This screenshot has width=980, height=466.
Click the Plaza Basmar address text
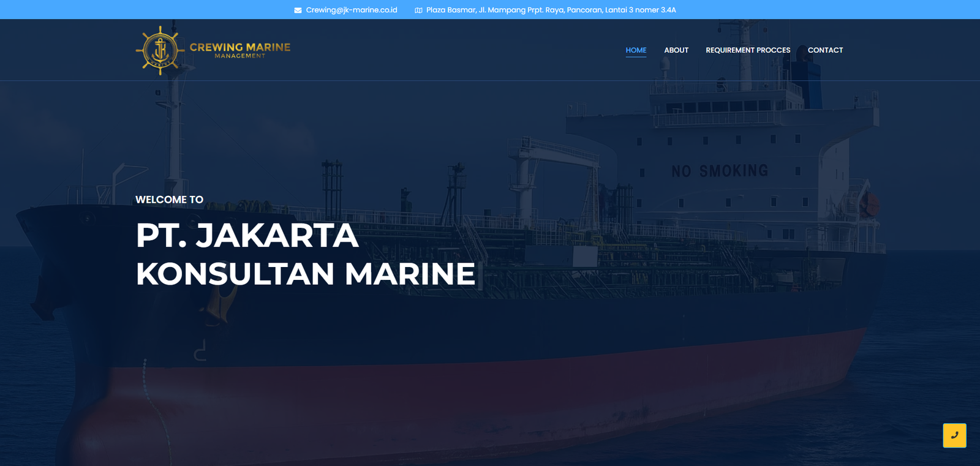coord(551,10)
